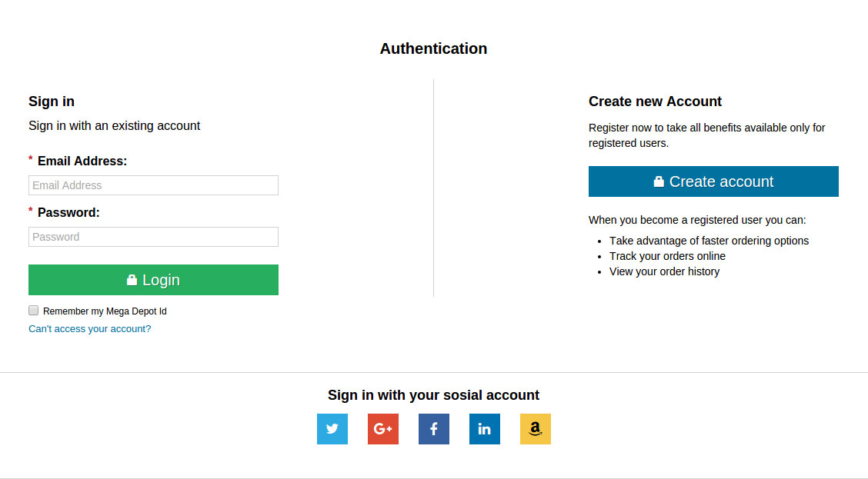Sign in with the Twitter icon
Screen dimensions: 868x479
point(332,429)
